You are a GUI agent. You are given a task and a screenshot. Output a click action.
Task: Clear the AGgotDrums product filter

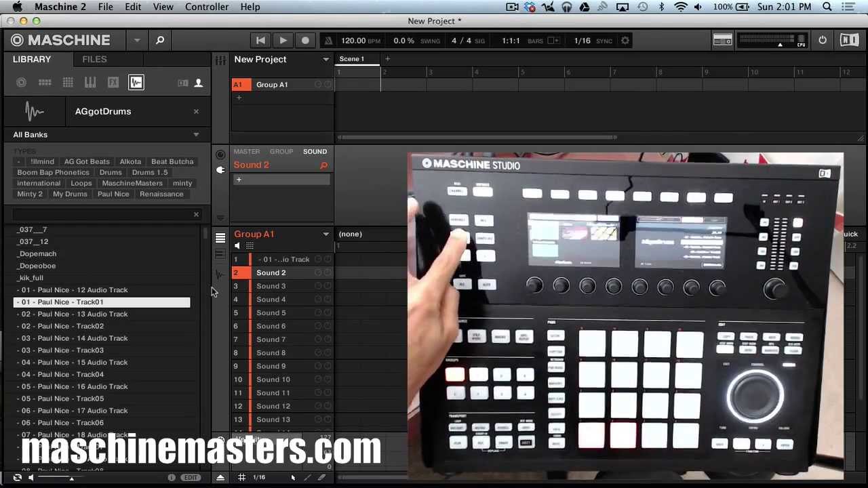(196, 112)
